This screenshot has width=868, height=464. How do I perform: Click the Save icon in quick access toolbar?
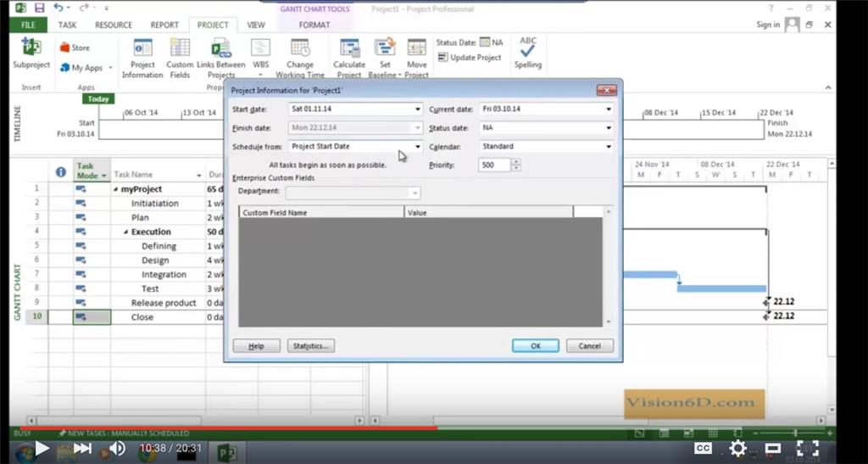tap(39, 8)
